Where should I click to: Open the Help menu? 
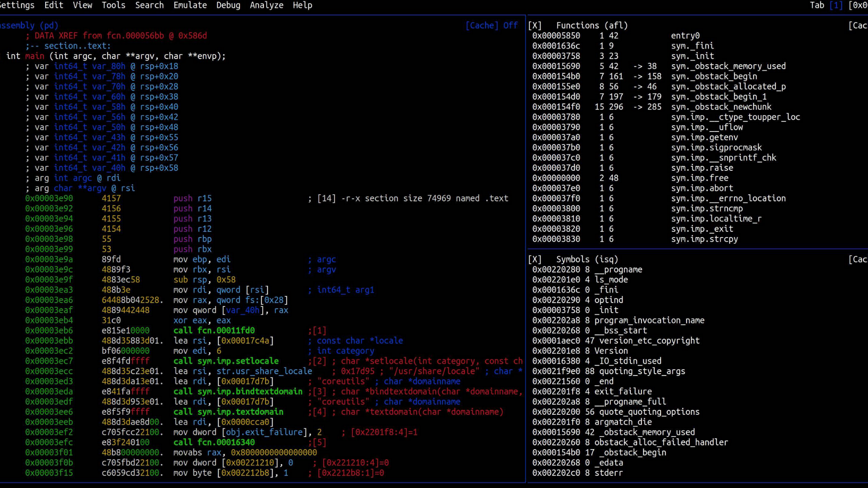click(302, 5)
